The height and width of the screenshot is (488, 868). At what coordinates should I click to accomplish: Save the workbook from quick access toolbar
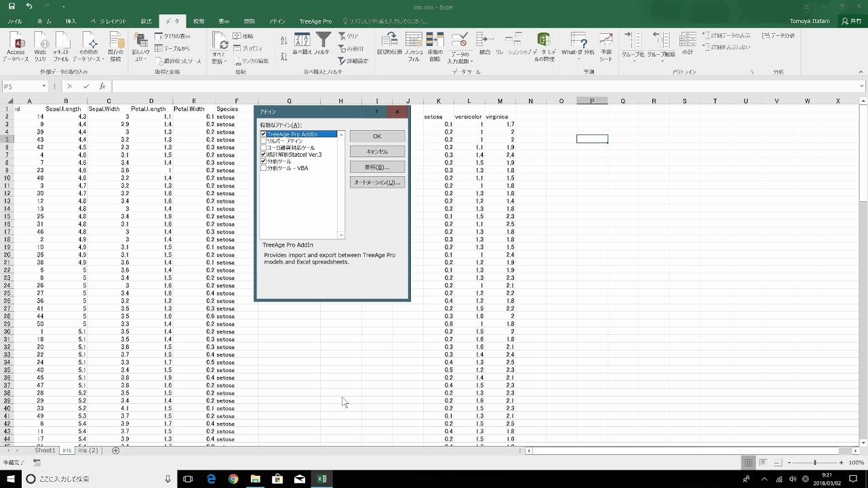[x=12, y=6]
